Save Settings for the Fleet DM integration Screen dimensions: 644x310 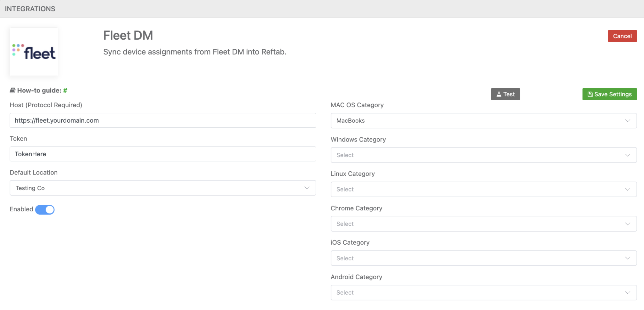[x=609, y=94]
